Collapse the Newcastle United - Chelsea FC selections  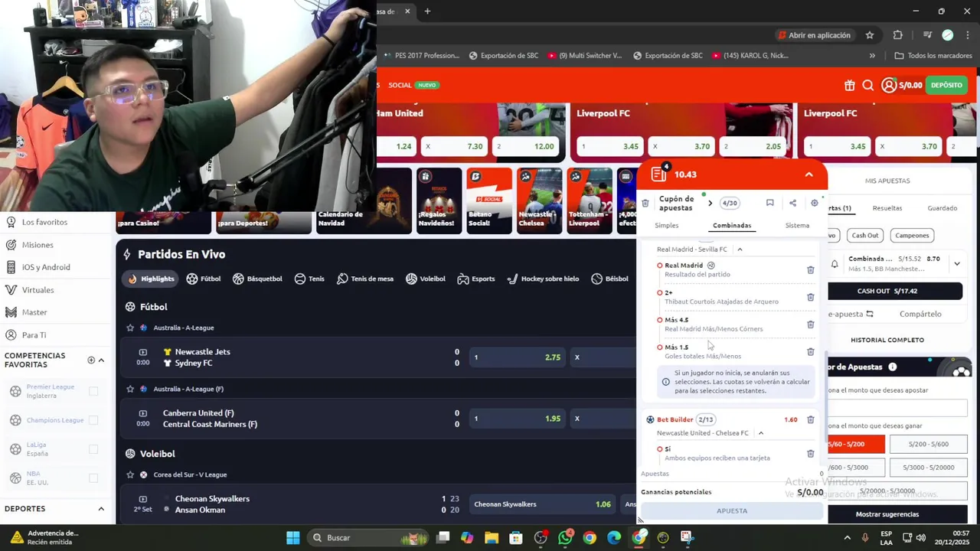(x=760, y=433)
